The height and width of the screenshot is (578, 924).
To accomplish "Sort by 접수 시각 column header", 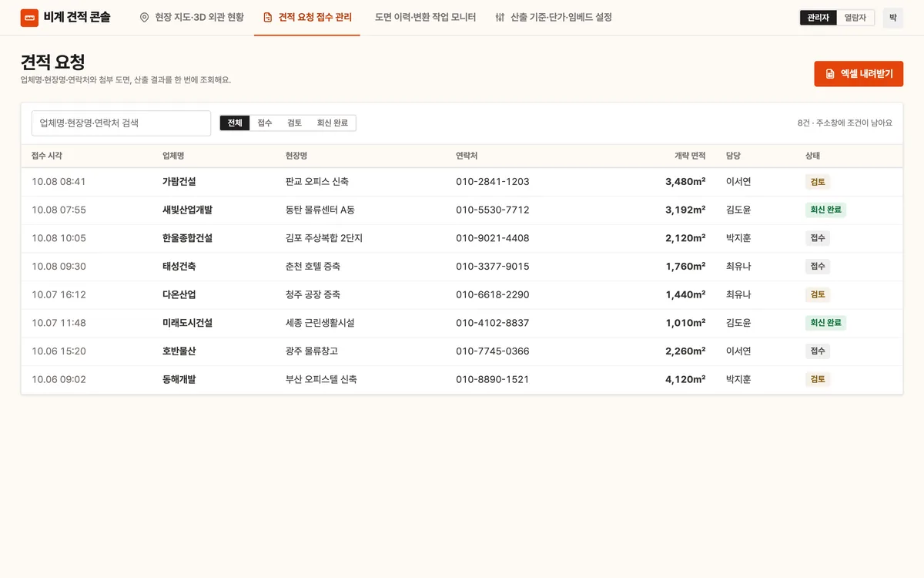I will pos(47,156).
